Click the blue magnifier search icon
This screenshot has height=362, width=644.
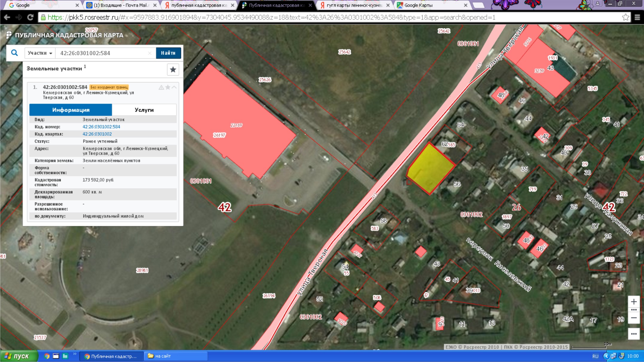pos(14,53)
